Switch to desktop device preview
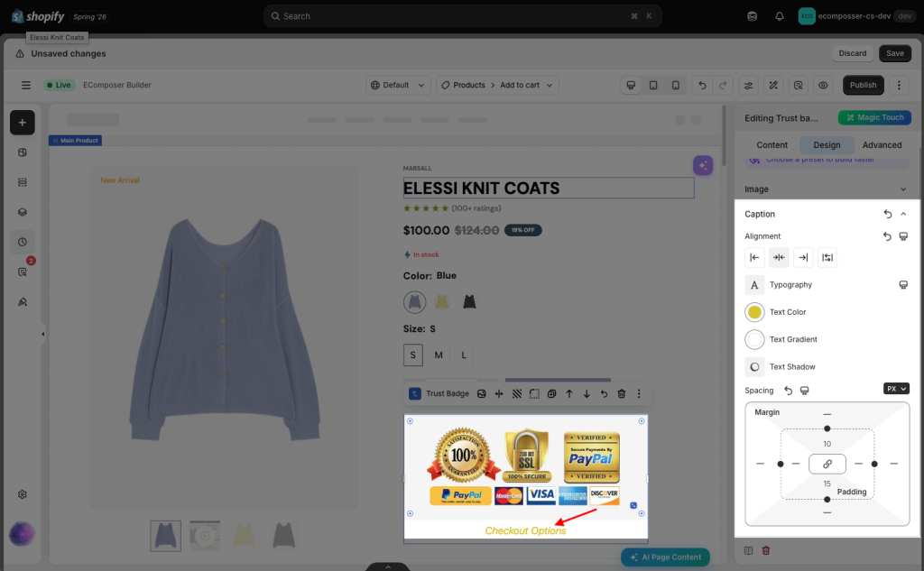Viewport: 924px width, 571px height. coord(631,85)
